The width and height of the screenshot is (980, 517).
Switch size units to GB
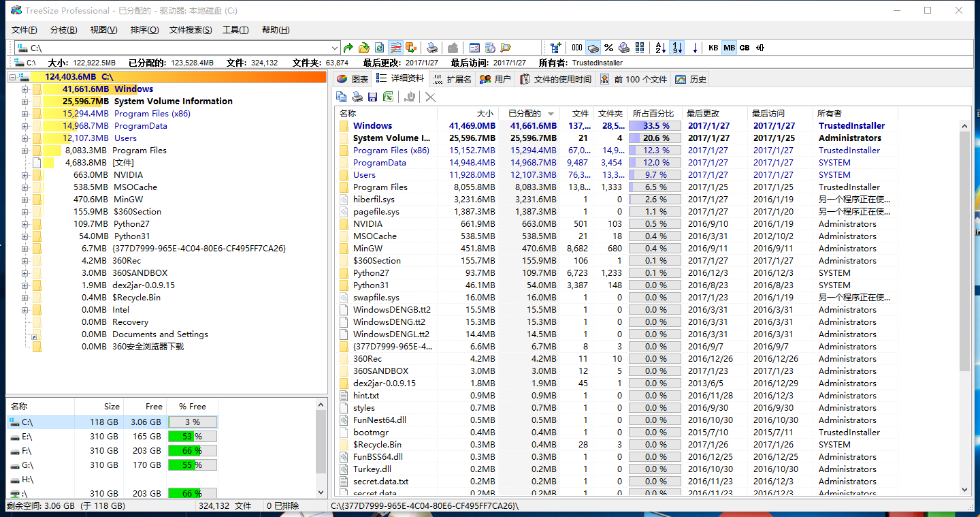click(745, 48)
